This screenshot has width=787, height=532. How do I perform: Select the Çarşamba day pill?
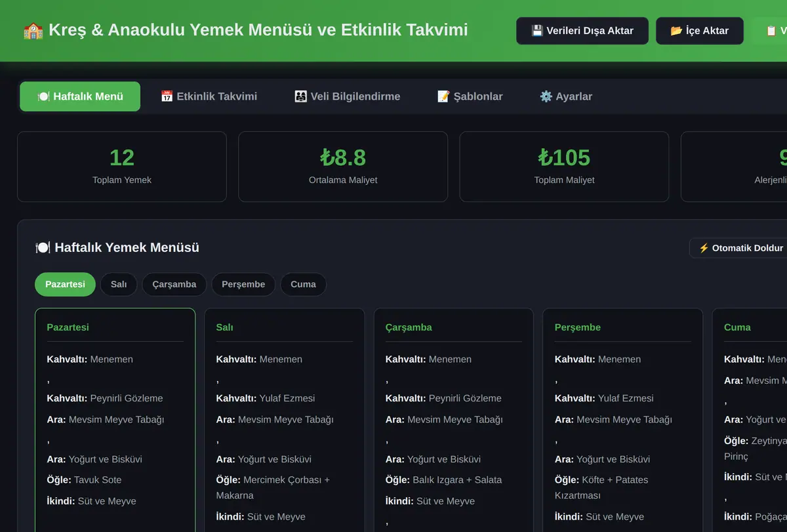click(x=174, y=284)
